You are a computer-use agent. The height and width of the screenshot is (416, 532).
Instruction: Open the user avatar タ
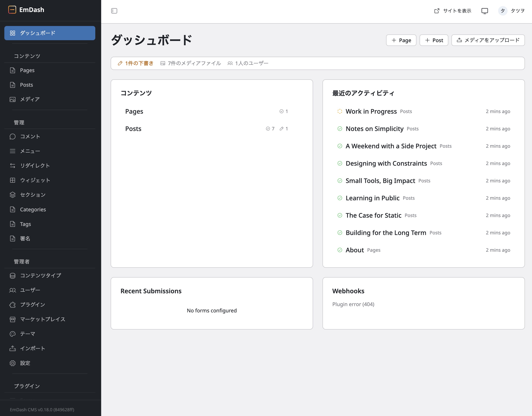click(502, 11)
